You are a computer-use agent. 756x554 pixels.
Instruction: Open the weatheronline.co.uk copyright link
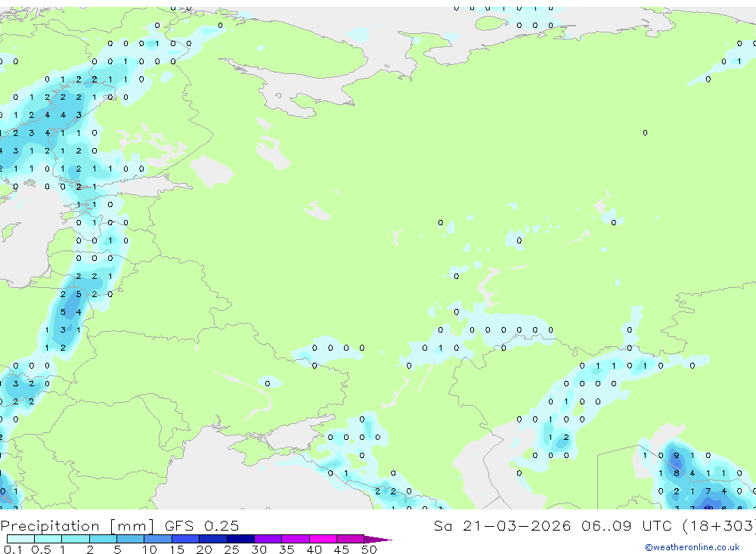(x=692, y=547)
